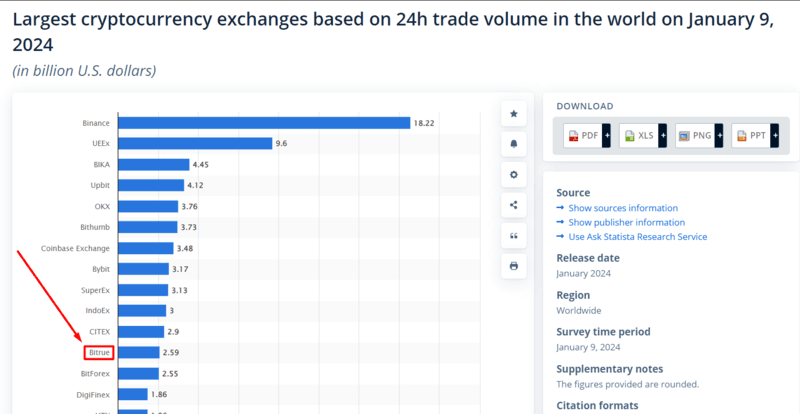Click the 2.55 value label

pos(170,373)
